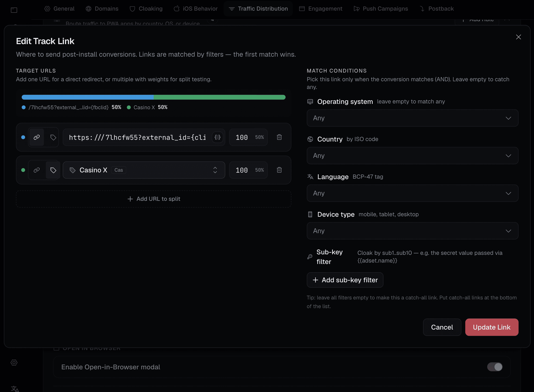Open the Country dropdown
The width and height of the screenshot is (534, 392).
tap(412, 155)
